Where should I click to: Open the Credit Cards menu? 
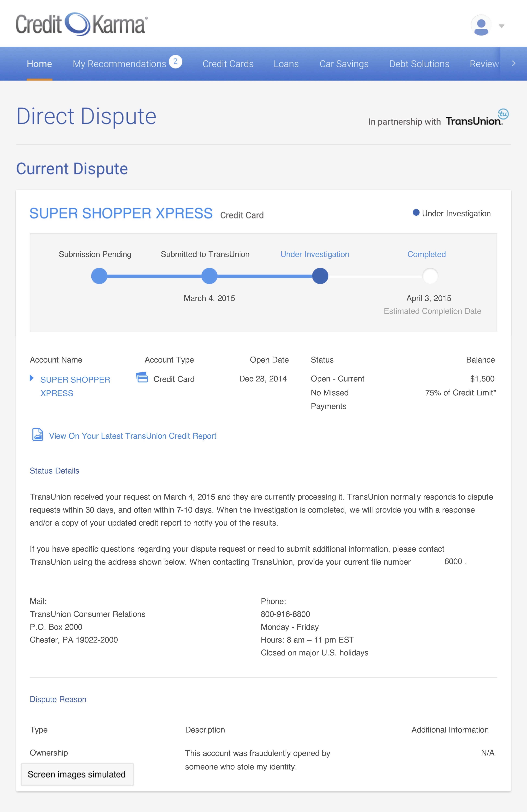228,64
